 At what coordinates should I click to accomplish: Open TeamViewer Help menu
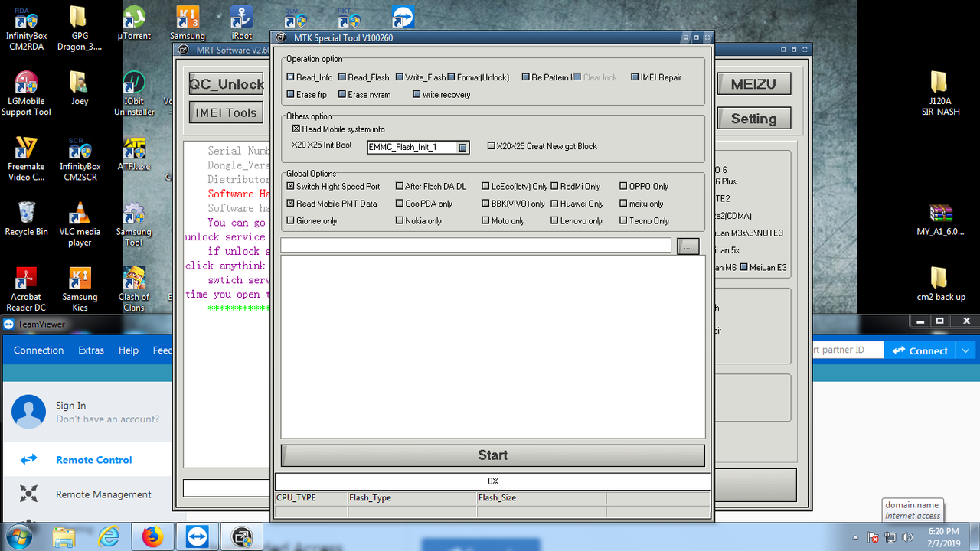(x=129, y=350)
